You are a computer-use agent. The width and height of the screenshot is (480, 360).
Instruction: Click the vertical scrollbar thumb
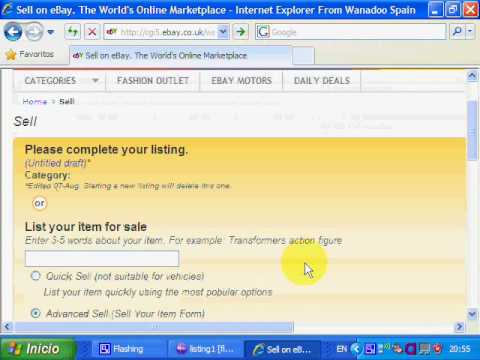[472, 131]
